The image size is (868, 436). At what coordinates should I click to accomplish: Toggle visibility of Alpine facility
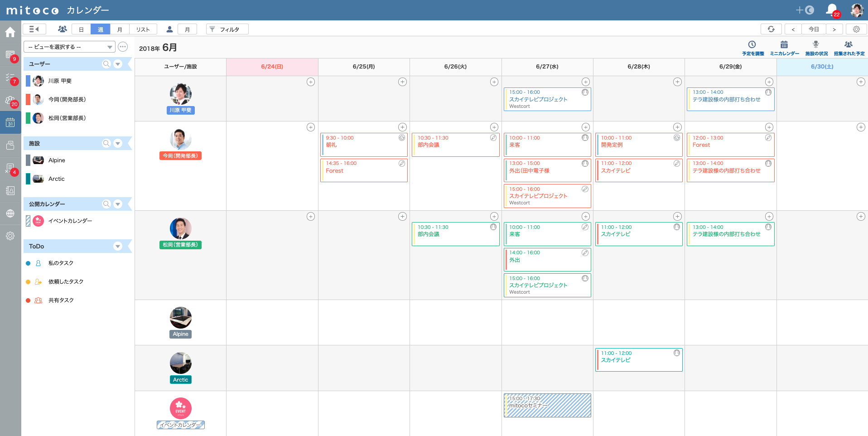28,160
